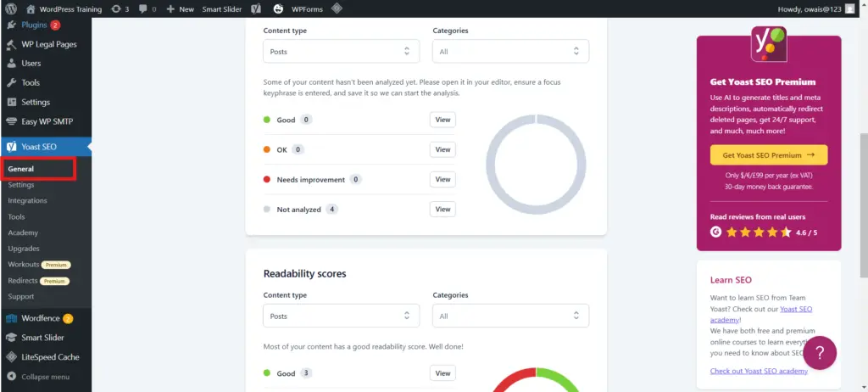
Task: Open Upgrades submenu item
Action: coord(24,249)
